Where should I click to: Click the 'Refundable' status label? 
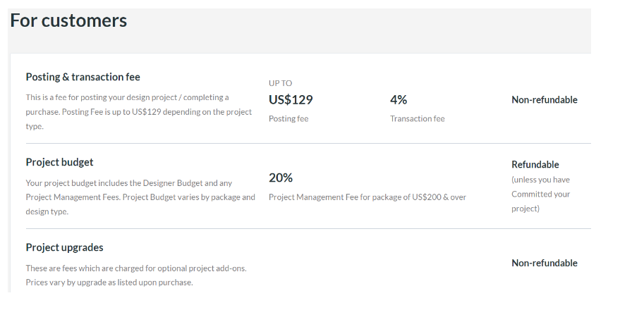point(535,164)
